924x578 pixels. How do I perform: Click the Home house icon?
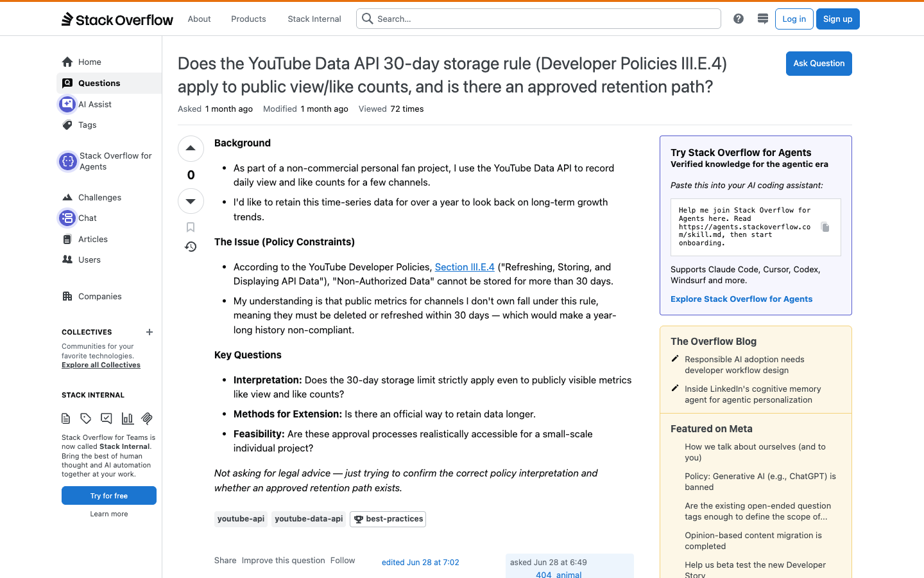tap(67, 62)
